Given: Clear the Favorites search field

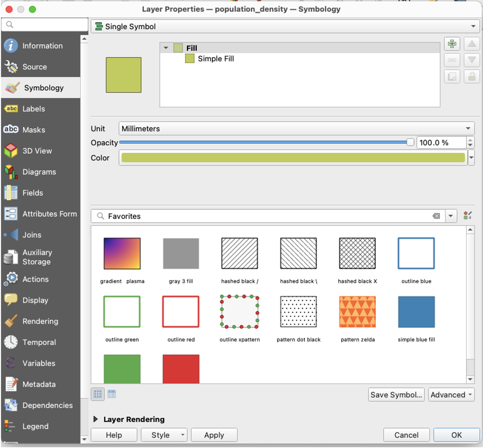Looking at the screenshot, I should tap(436, 216).
